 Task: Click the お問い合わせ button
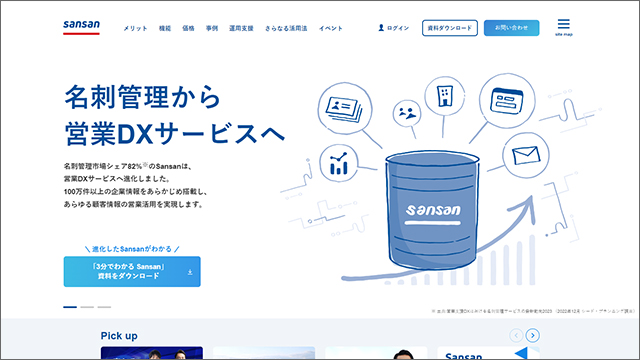coord(511,28)
